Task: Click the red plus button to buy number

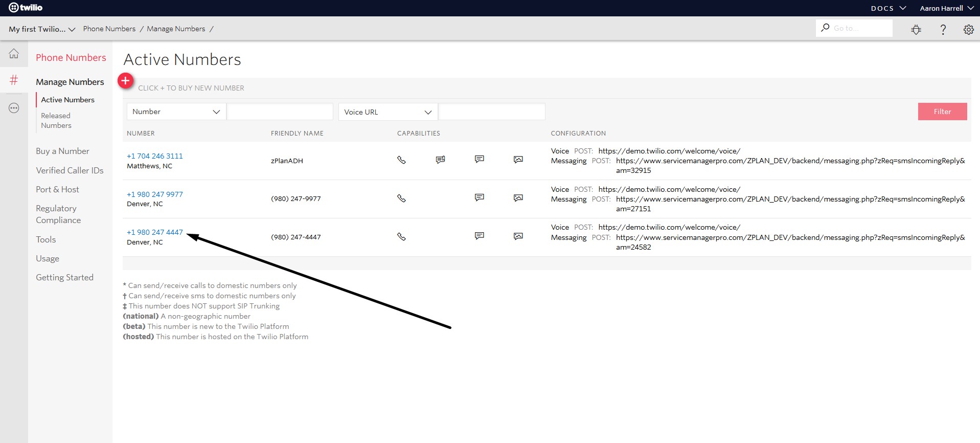Action: tap(125, 81)
